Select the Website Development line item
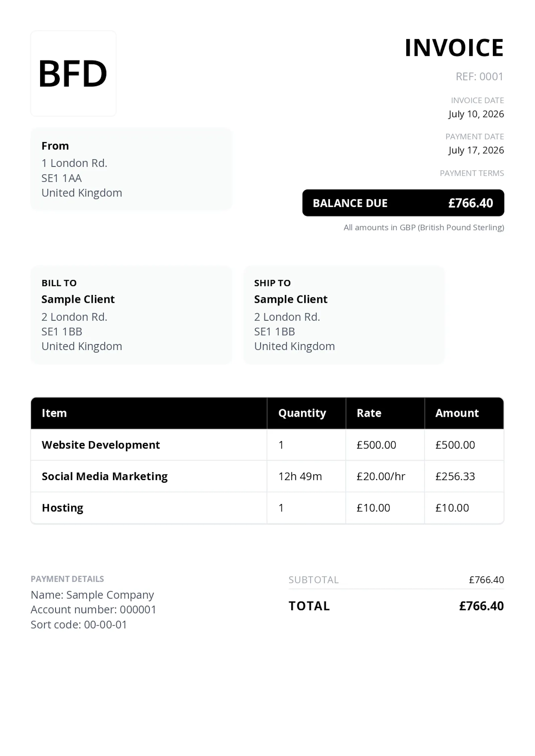 pyautogui.click(x=101, y=445)
